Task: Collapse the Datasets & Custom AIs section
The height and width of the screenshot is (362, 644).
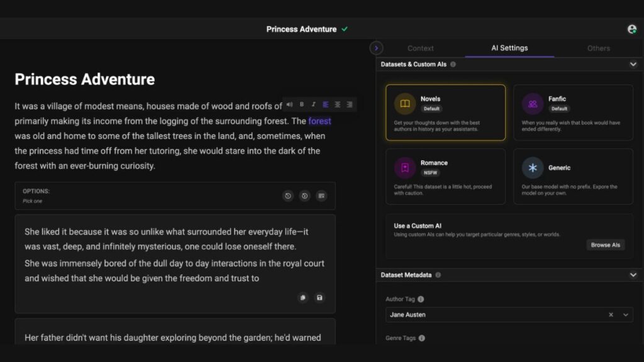Action: [633, 64]
